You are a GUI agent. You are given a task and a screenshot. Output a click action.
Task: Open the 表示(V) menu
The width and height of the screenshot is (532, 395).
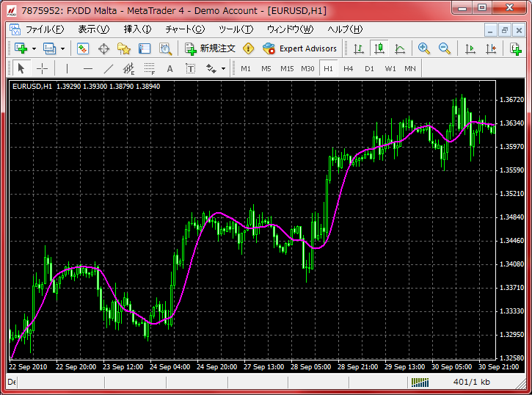point(94,29)
